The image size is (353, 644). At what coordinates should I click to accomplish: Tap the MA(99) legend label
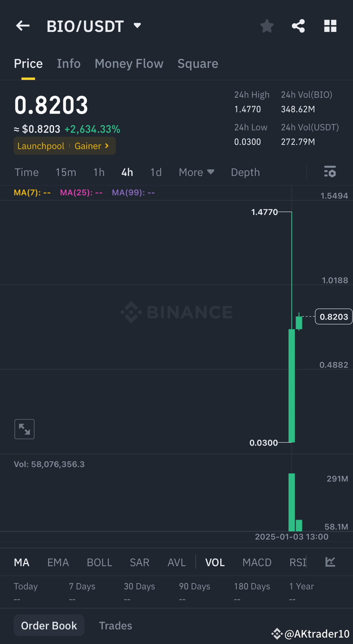(133, 192)
